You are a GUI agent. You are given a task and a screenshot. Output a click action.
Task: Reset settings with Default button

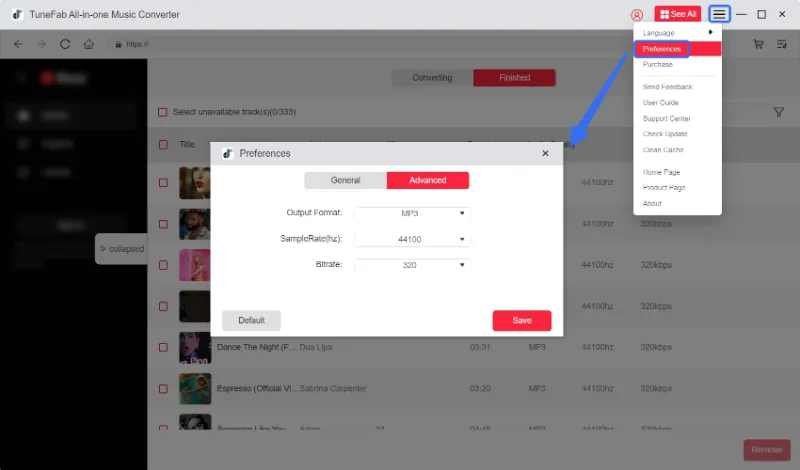coord(251,321)
